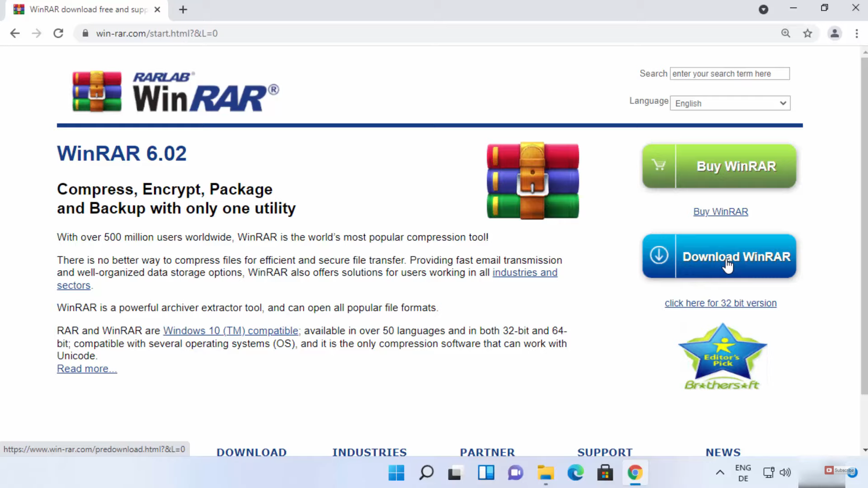868x488 pixels.
Task: Bookmark this page with star icon
Action: pos(807,33)
